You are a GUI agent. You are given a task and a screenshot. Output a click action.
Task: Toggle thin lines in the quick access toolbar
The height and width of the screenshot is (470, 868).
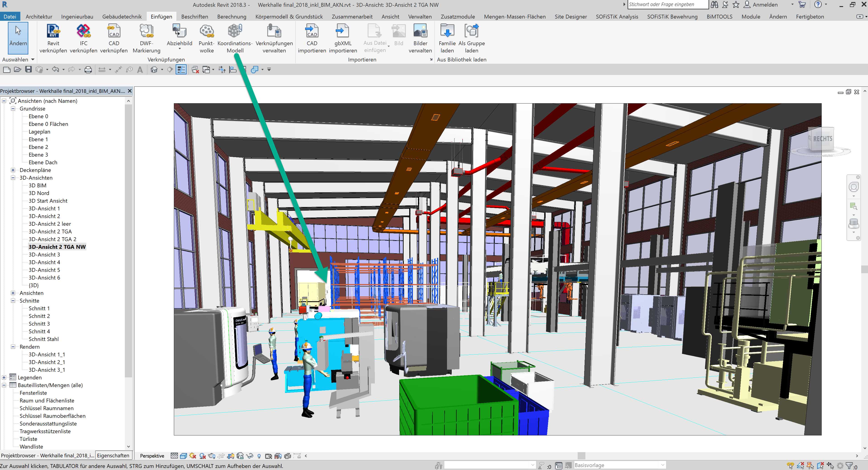pyautogui.click(x=181, y=69)
